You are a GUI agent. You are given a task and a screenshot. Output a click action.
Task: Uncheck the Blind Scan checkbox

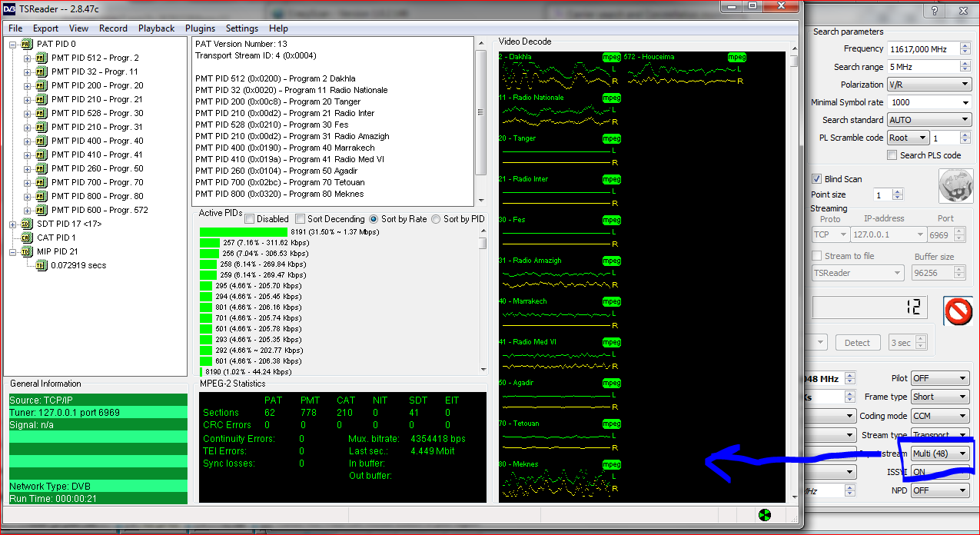pos(817,179)
